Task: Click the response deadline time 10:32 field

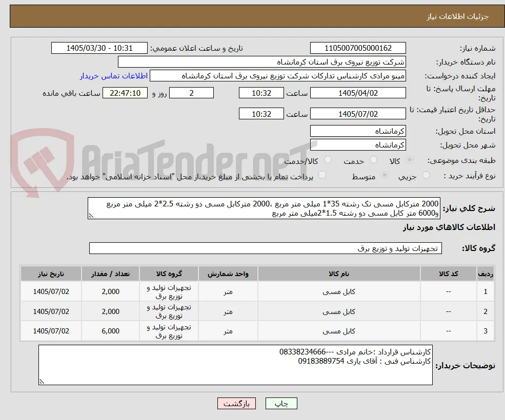Action: (261, 93)
